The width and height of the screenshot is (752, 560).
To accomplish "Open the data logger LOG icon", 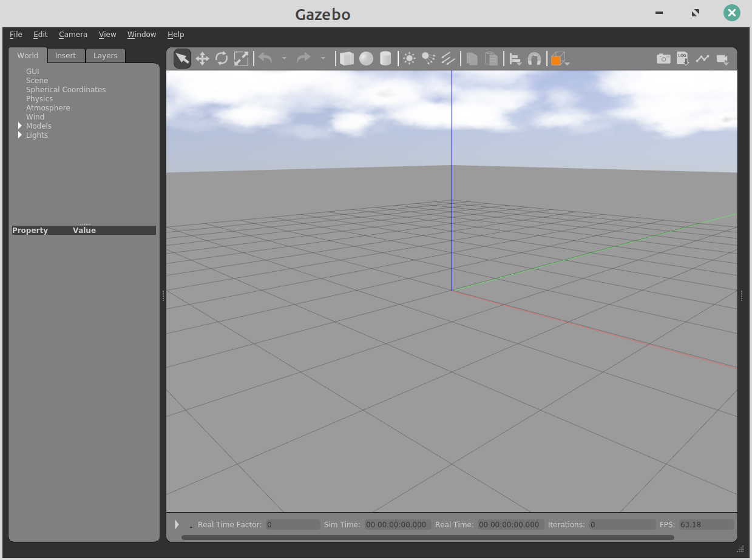I will point(683,59).
